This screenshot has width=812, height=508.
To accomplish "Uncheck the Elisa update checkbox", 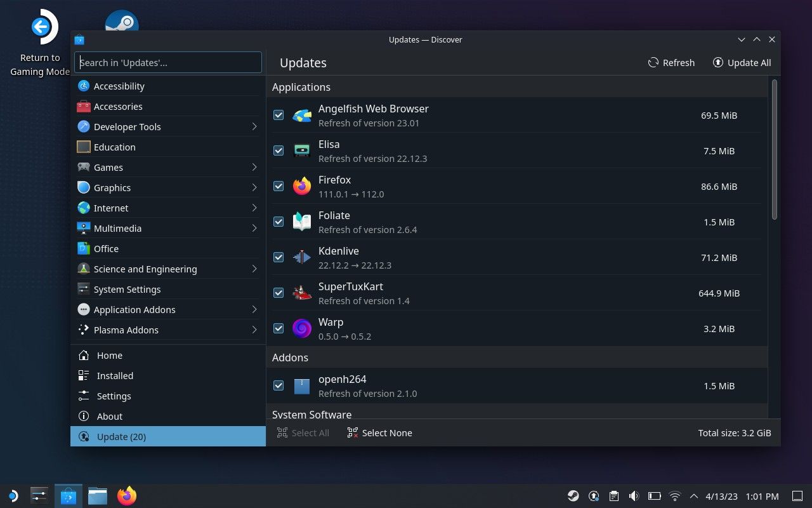I will [x=278, y=151].
